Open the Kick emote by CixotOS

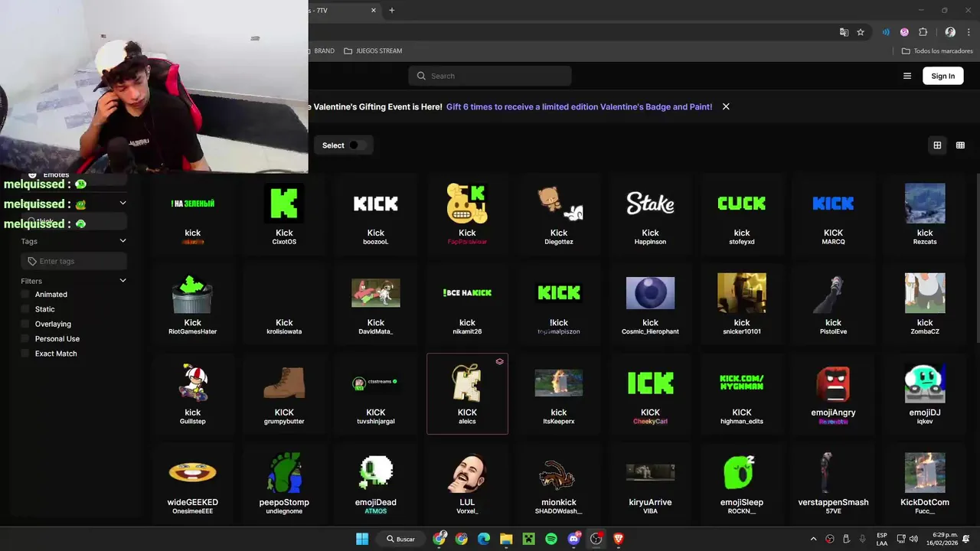point(284,213)
